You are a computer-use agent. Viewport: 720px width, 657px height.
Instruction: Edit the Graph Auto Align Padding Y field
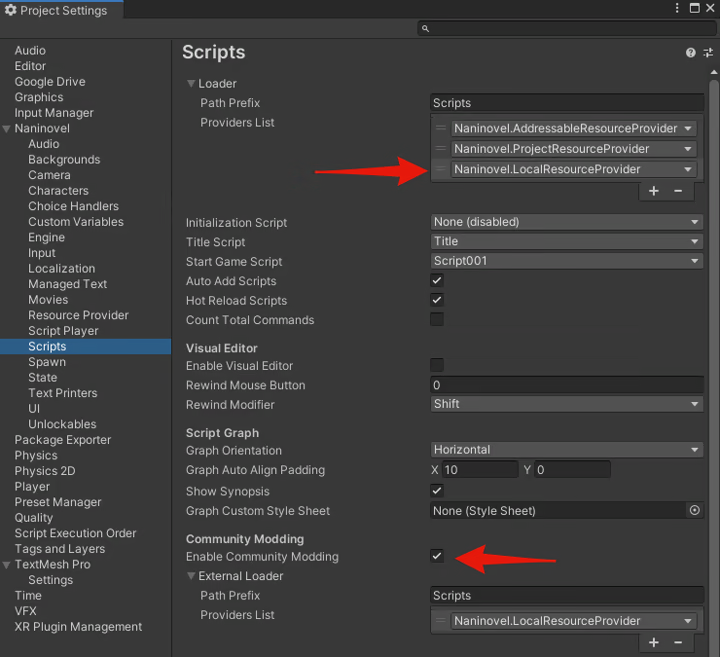572,470
